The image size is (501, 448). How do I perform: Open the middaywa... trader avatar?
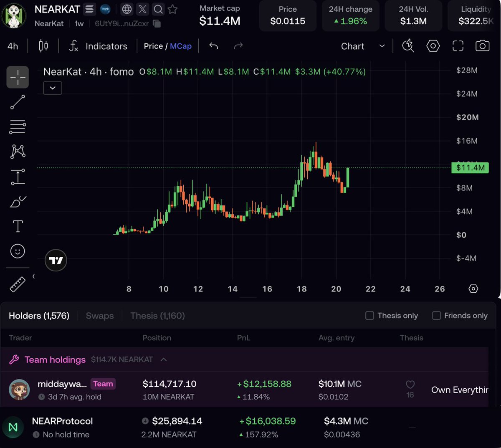(x=19, y=390)
